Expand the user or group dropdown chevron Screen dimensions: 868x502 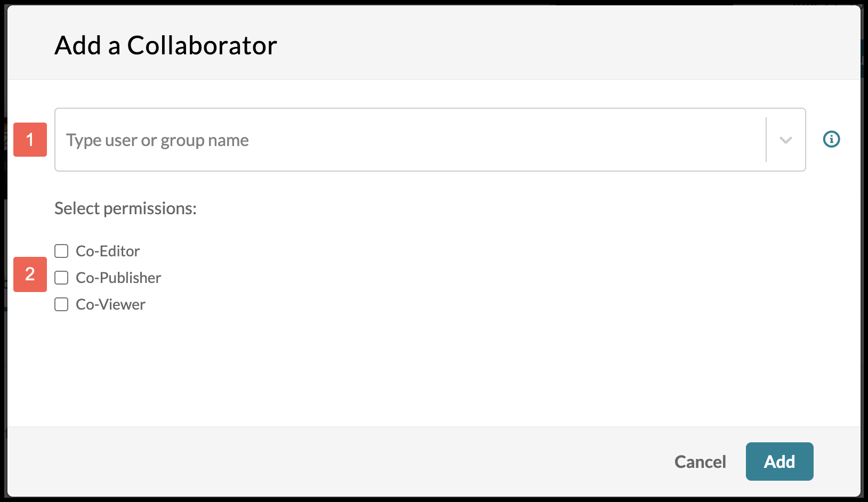[x=785, y=140]
